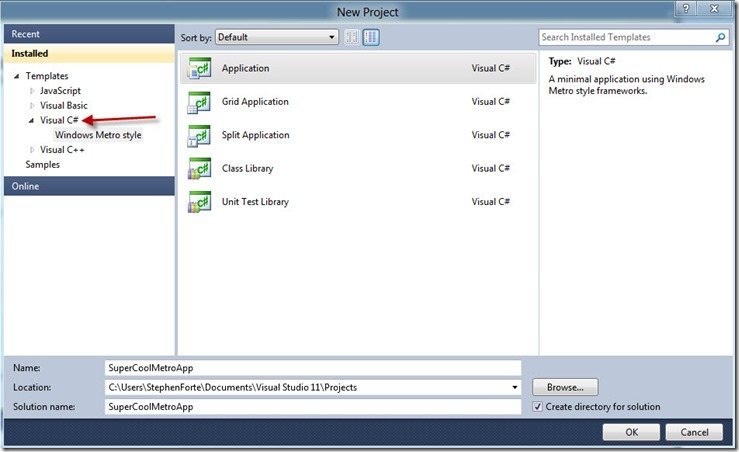Viewport: 739px width, 452px height.
Task: Expand the JavaScript tree node
Action: (x=32, y=91)
